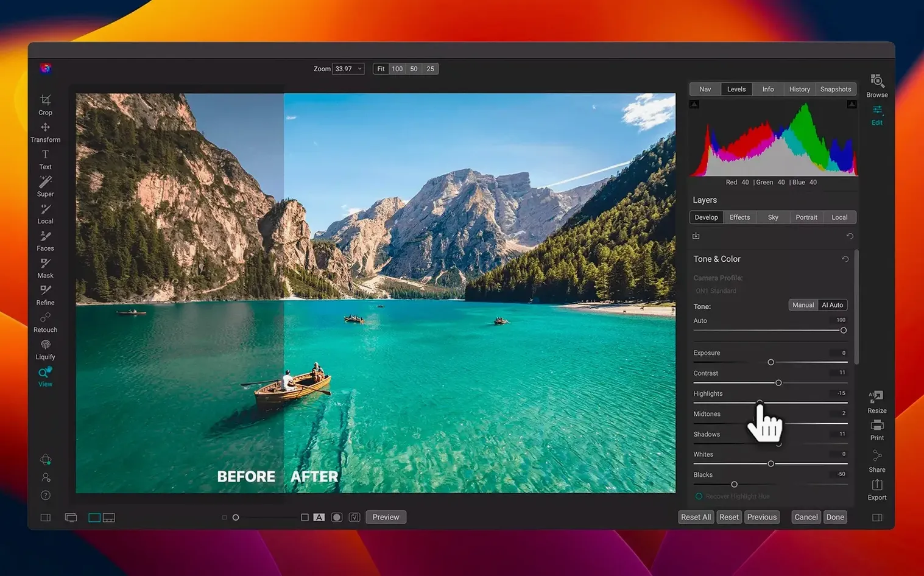Select the Faces tool
924x576 pixels.
[x=45, y=241]
